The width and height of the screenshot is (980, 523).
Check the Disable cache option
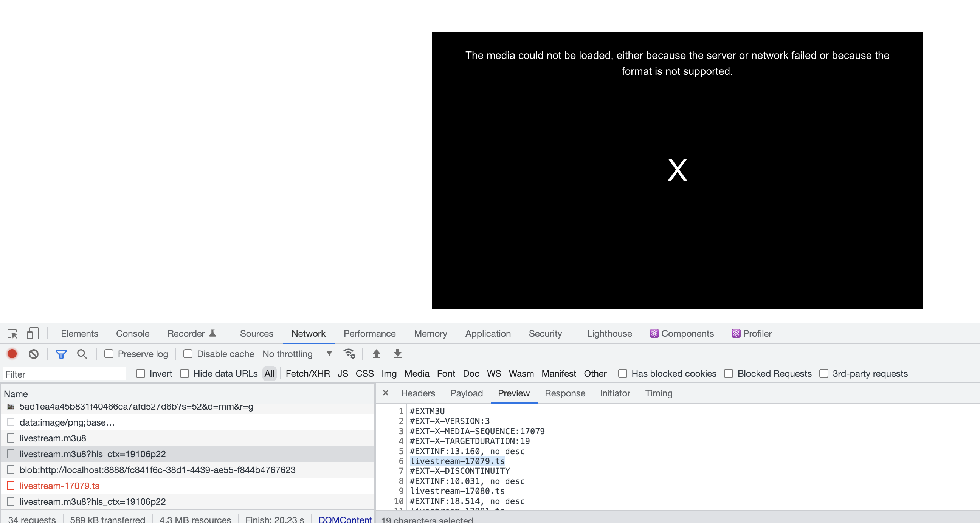tap(188, 354)
